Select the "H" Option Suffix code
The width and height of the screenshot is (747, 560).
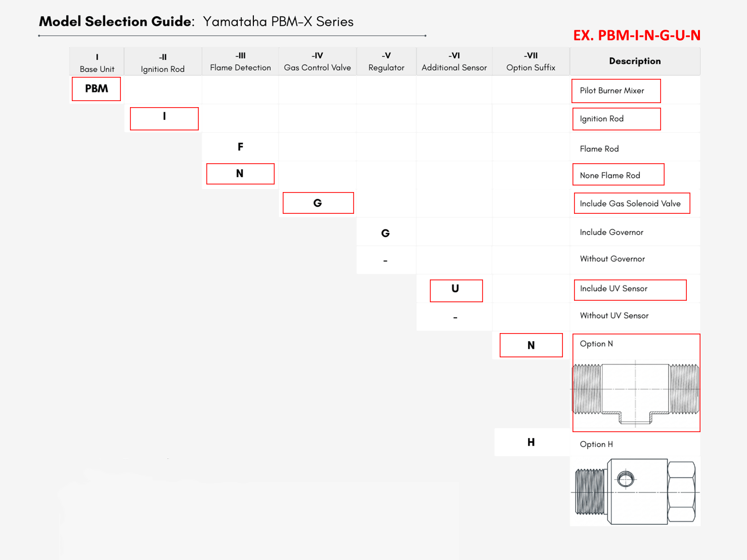[x=531, y=442]
